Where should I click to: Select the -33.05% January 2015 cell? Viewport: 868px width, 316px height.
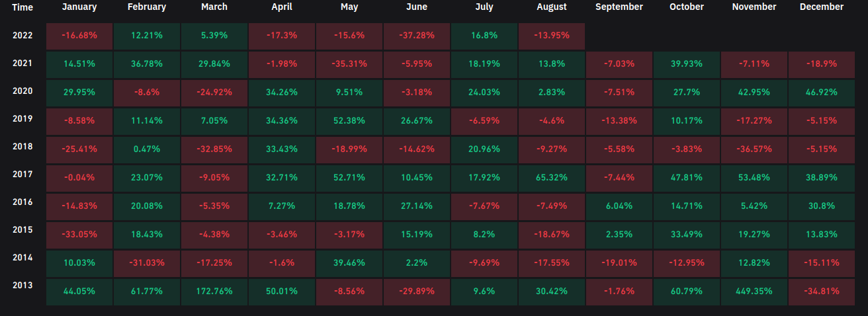tap(79, 235)
